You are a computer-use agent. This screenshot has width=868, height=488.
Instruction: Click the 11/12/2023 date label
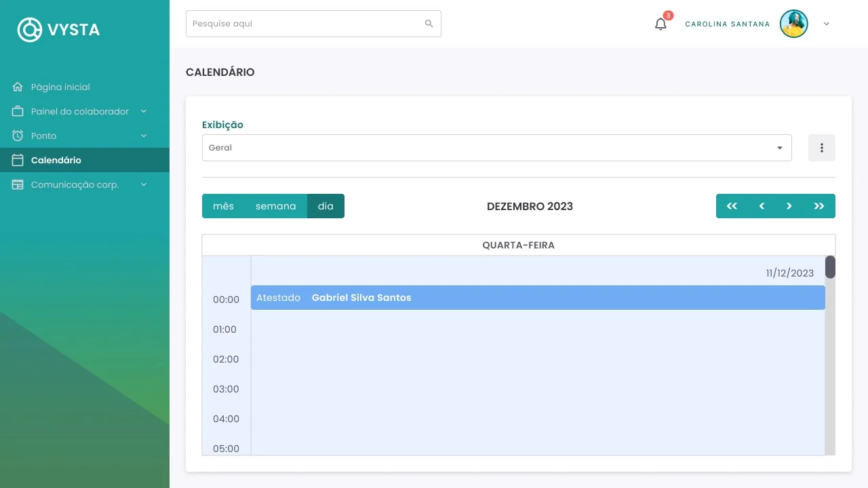(x=790, y=273)
